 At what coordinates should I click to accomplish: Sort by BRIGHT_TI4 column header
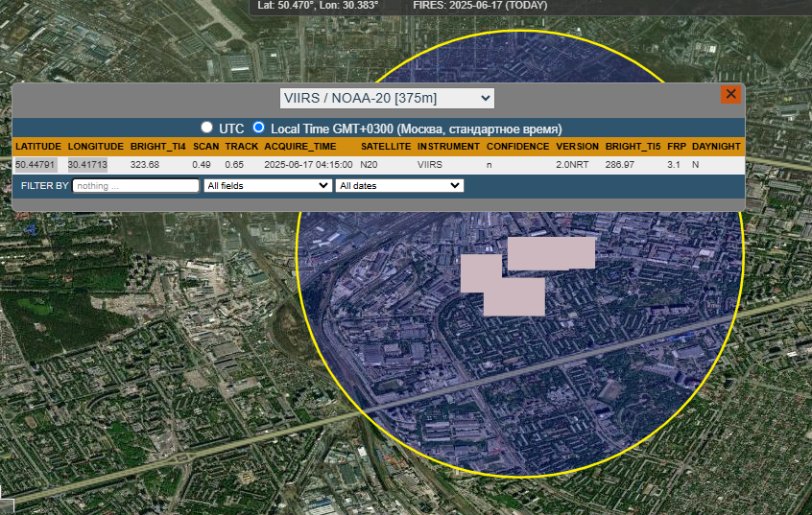click(x=158, y=147)
